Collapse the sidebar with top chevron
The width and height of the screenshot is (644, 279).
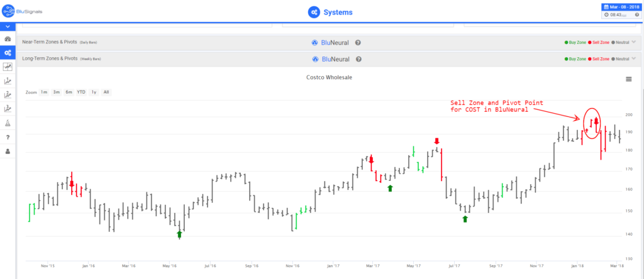(x=8, y=27)
